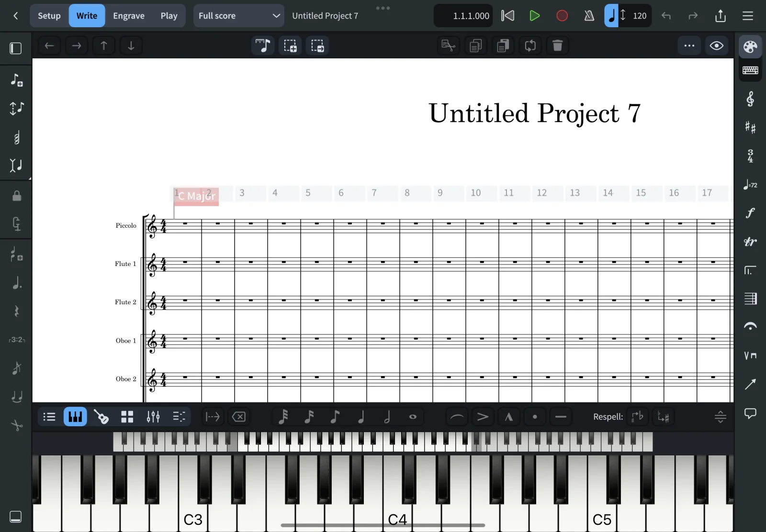Go back using top-left chevron
The image size is (766, 532).
coord(16,16)
